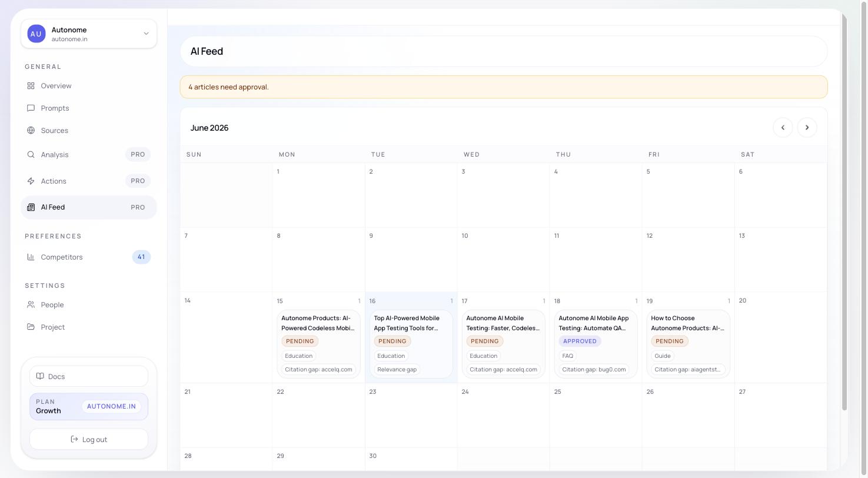Click the June 2026 month heading
868x478 pixels.
click(209, 128)
